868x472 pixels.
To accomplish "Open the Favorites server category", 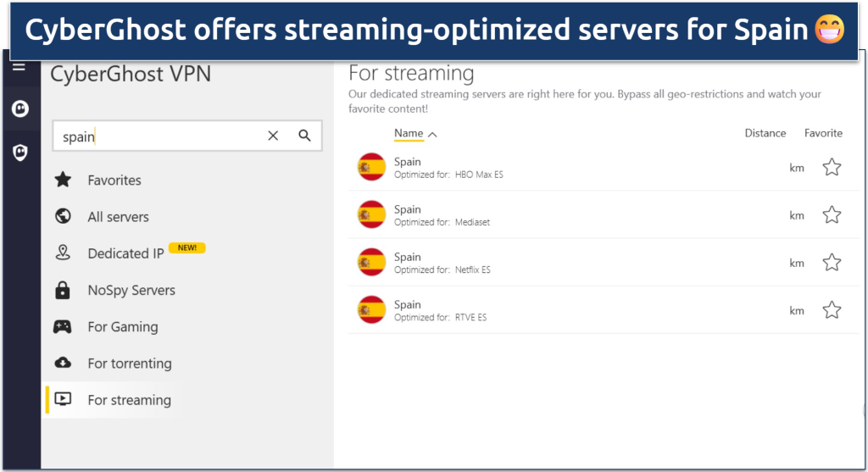I will tap(114, 180).
